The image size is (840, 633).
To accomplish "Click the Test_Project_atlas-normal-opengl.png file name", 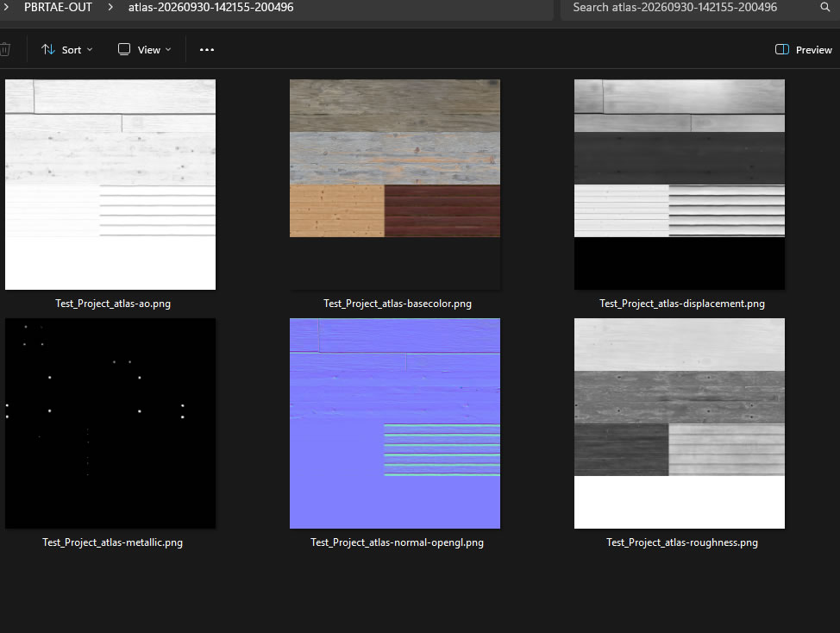I will (x=397, y=542).
